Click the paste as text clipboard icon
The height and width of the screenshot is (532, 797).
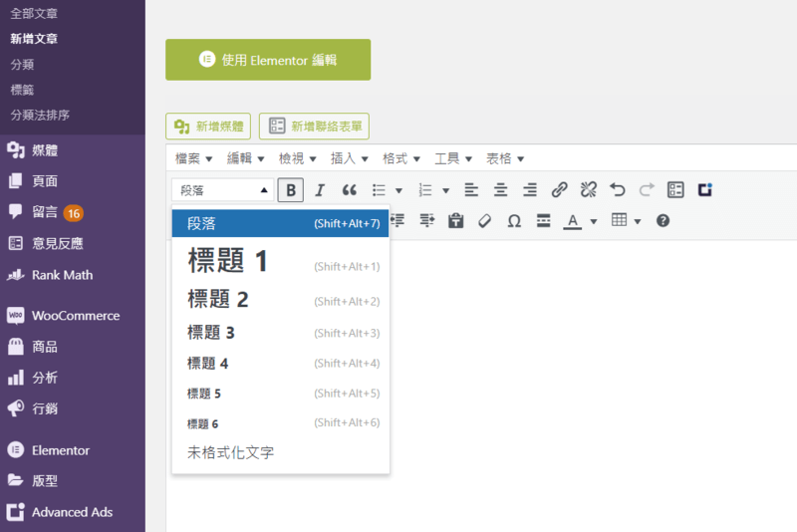[456, 220]
